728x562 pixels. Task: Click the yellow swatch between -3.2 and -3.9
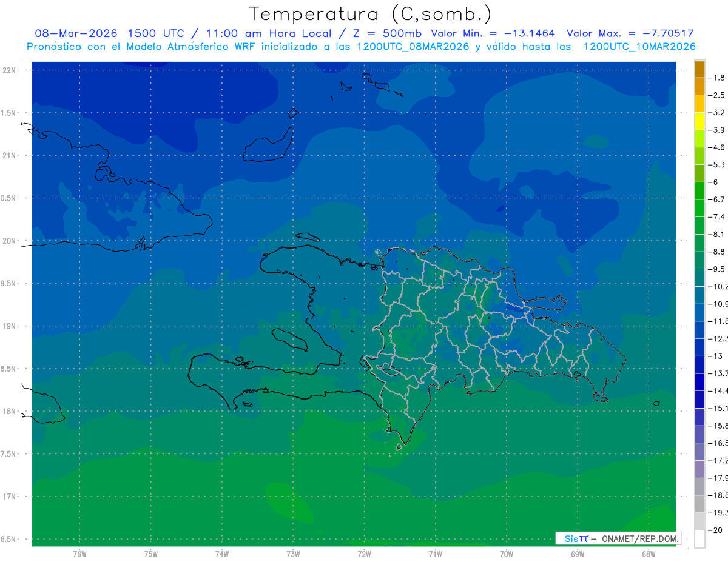click(x=699, y=121)
